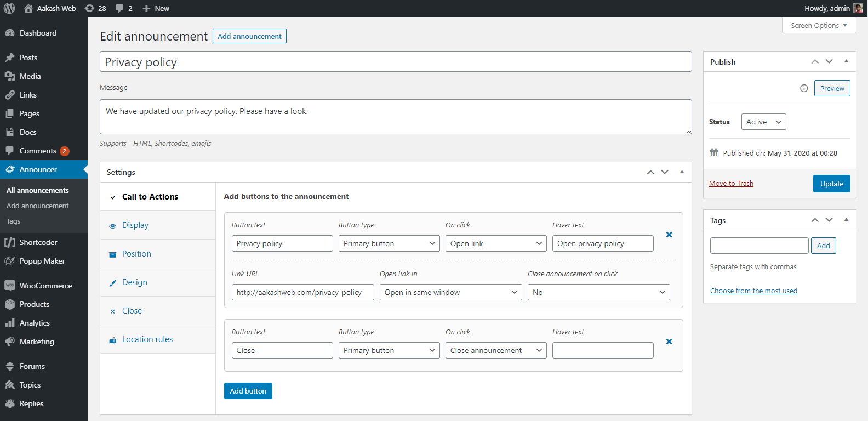The image size is (868, 421).
Task: Open the 'Open in same window' dropdown
Action: [x=451, y=292]
